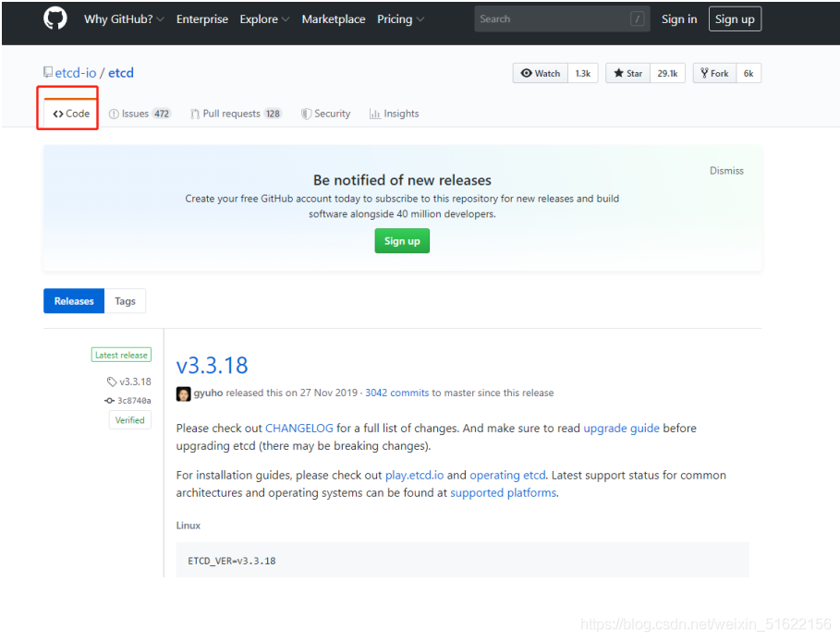840x641 pixels.
Task: Open the Insights tab
Action: (395, 114)
